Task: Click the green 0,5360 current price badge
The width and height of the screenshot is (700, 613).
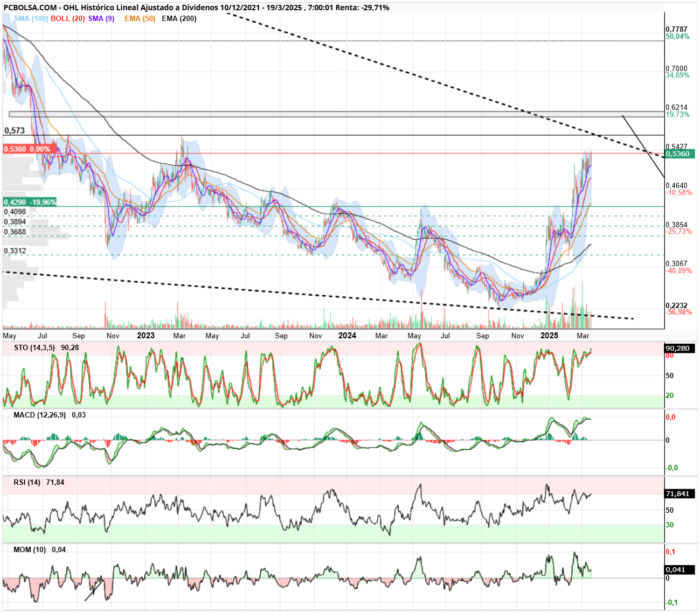Action: pyautogui.click(x=677, y=154)
